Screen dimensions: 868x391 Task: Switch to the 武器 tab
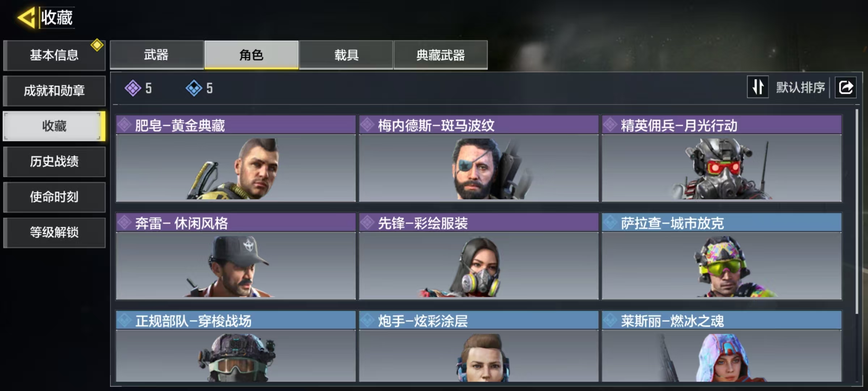pyautogui.click(x=157, y=55)
